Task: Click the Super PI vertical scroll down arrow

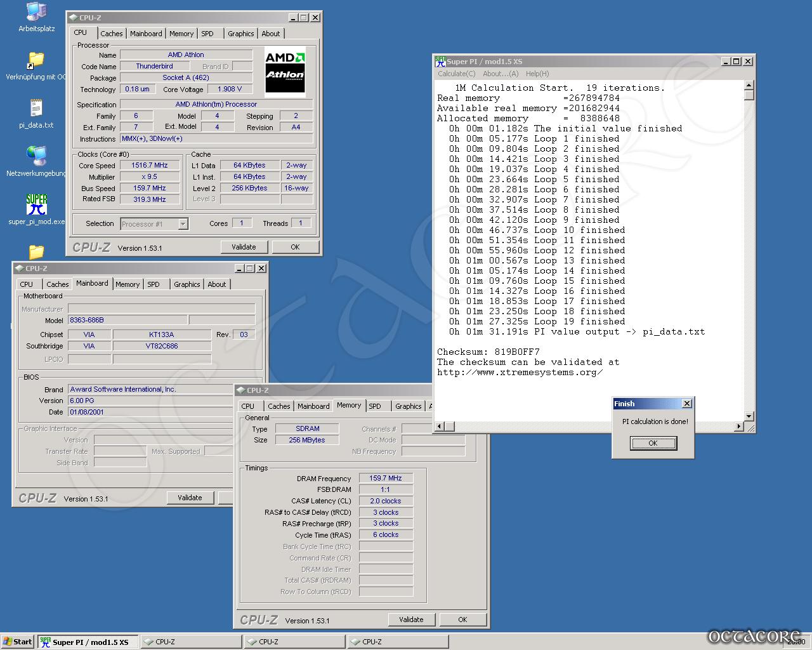Action: (749, 416)
